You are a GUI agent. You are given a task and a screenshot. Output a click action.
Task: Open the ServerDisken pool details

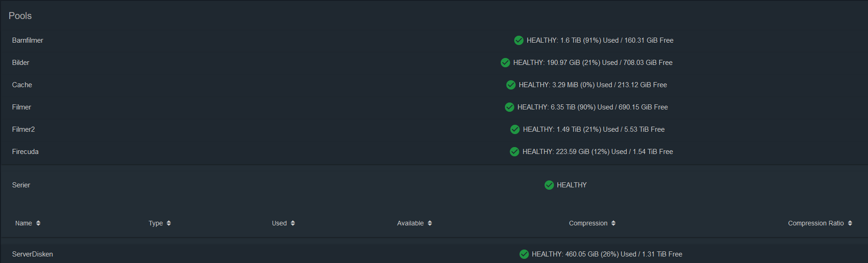32,254
